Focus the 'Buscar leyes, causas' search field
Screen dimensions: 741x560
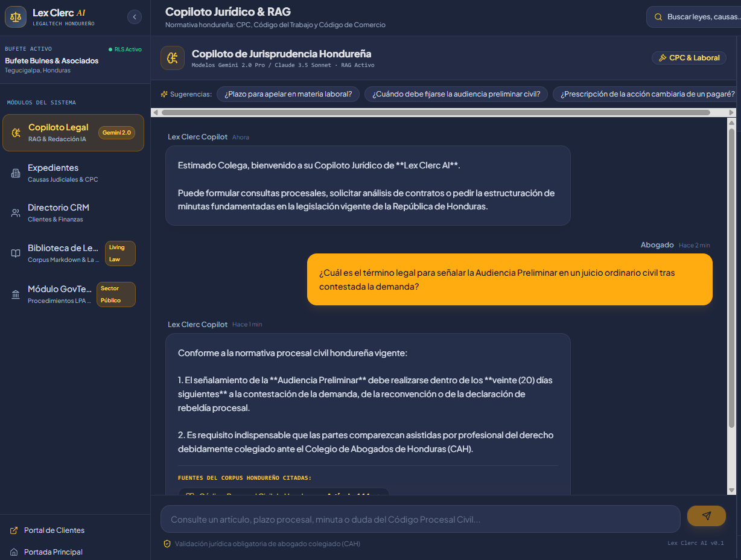pos(694,17)
